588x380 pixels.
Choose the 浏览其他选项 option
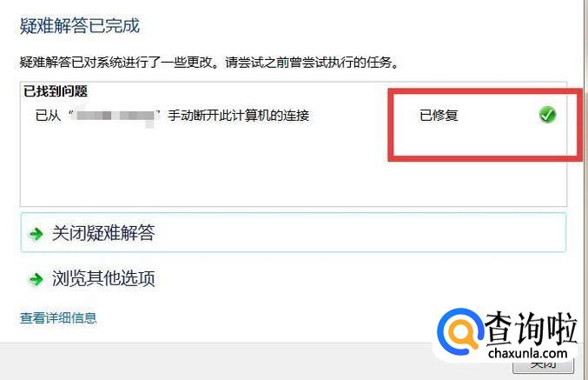(103, 279)
